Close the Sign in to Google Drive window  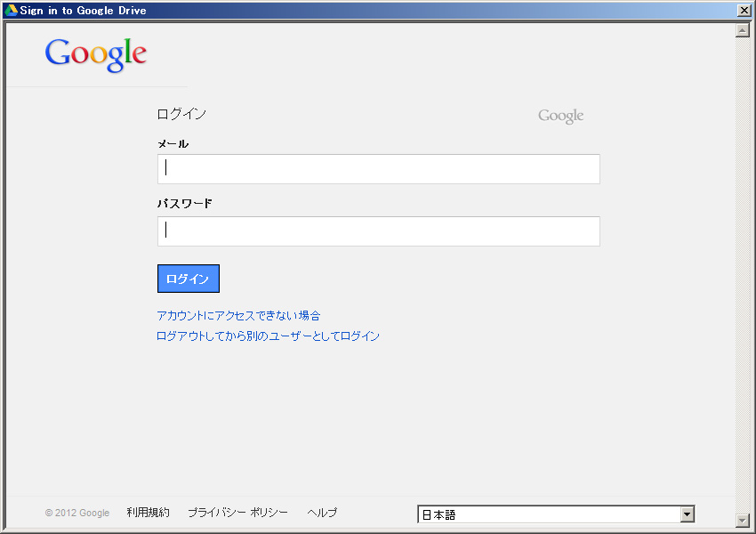point(744,11)
